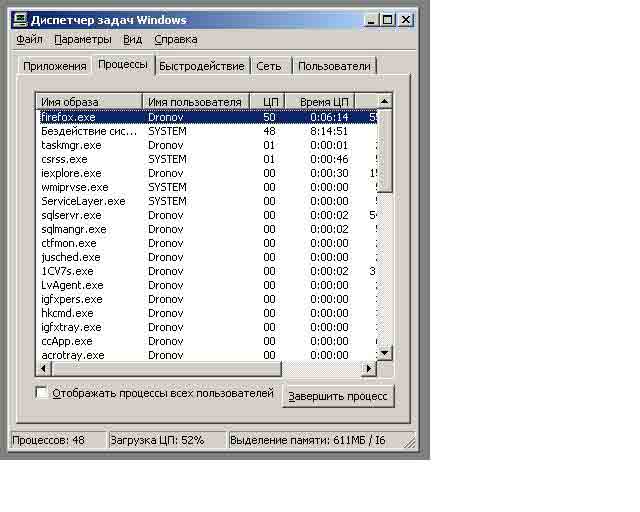Screen dimensions: 640x512
Task: Click the vertical scrollbar thumb
Action: tap(386, 150)
